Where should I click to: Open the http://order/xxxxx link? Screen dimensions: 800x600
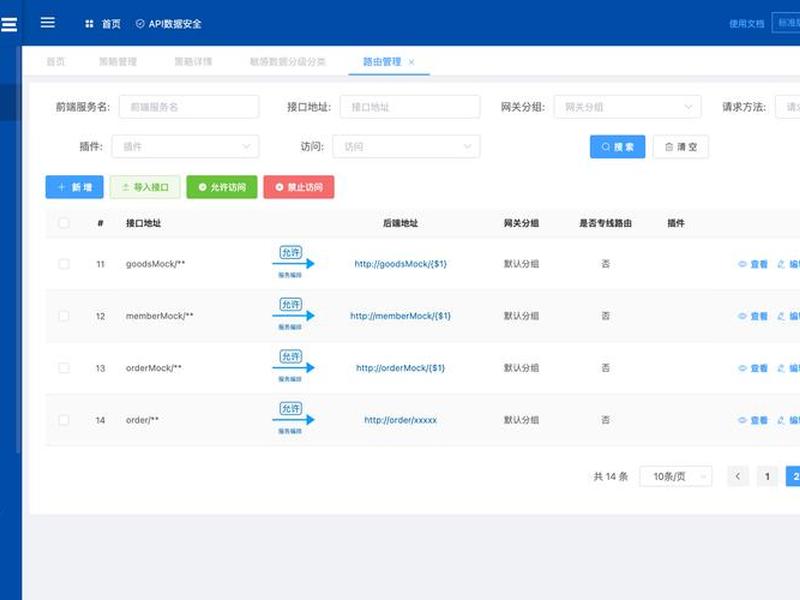[x=401, y=420]
